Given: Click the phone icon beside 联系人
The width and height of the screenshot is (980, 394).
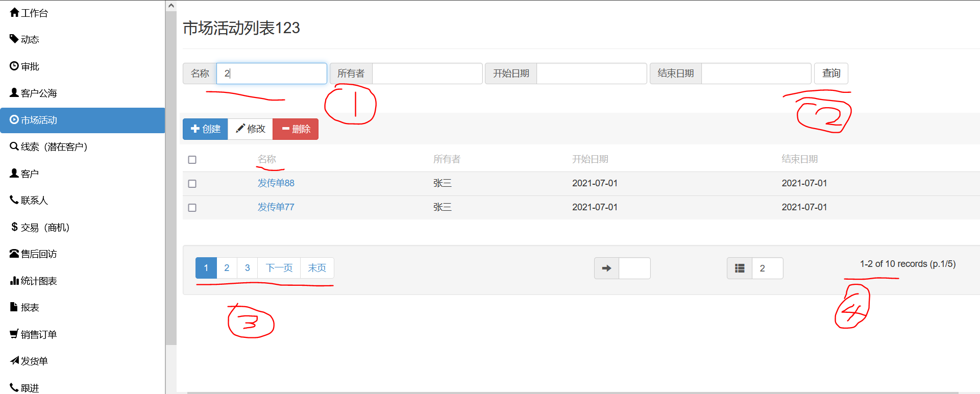Looking at the screenshot, I should [x=14, y=200].
